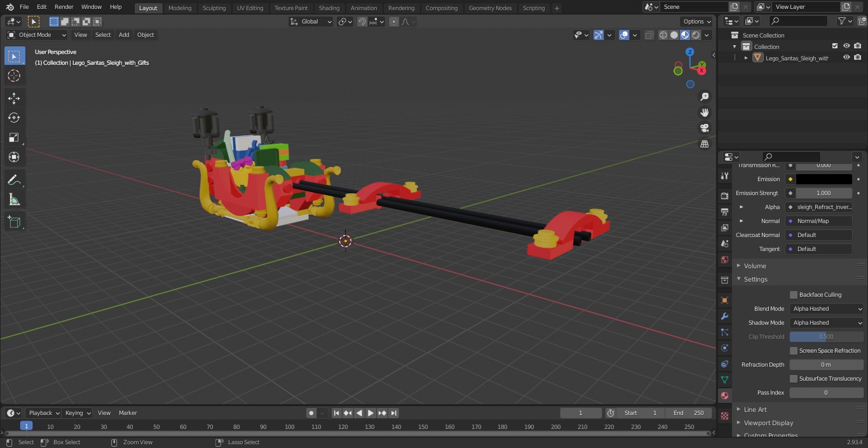
Task: Activate the Rotate tool
Action: pos(14,118)
